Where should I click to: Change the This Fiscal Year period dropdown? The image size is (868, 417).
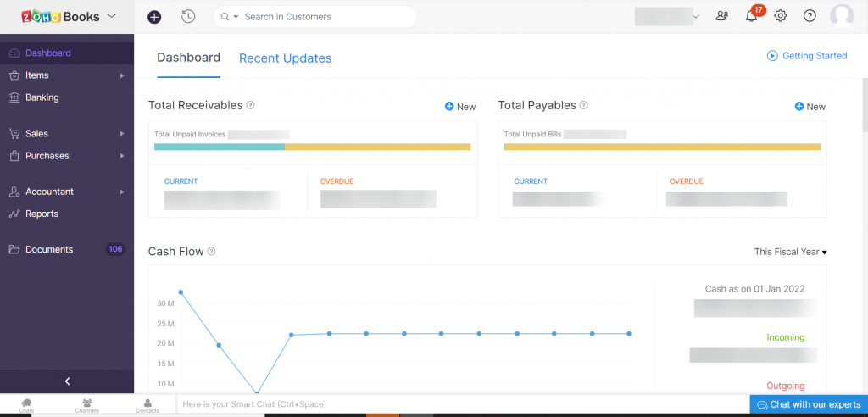click(x=791, y=252)
